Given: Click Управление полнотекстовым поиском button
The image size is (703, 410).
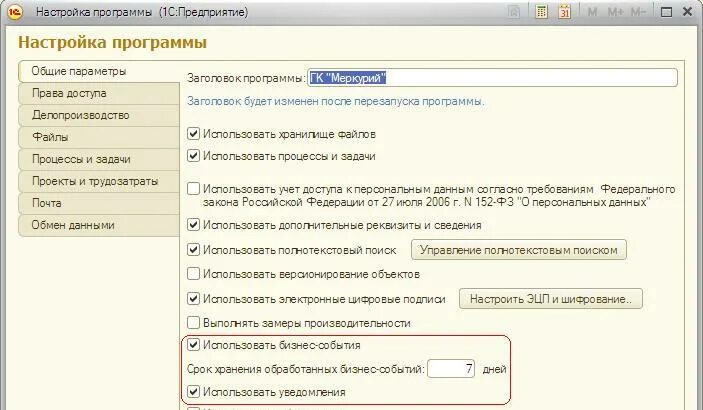Looking at the screenshot, I should click(519, 250).
